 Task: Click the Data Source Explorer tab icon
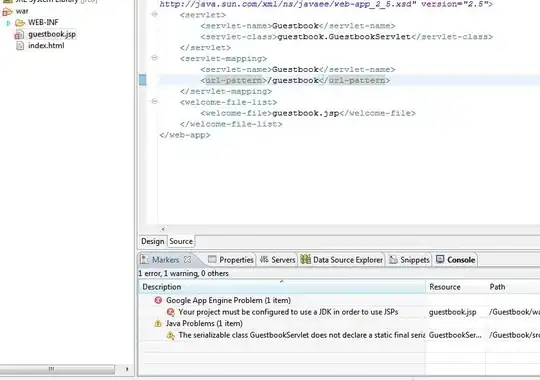pyautogui.click(x=305, y=259)
